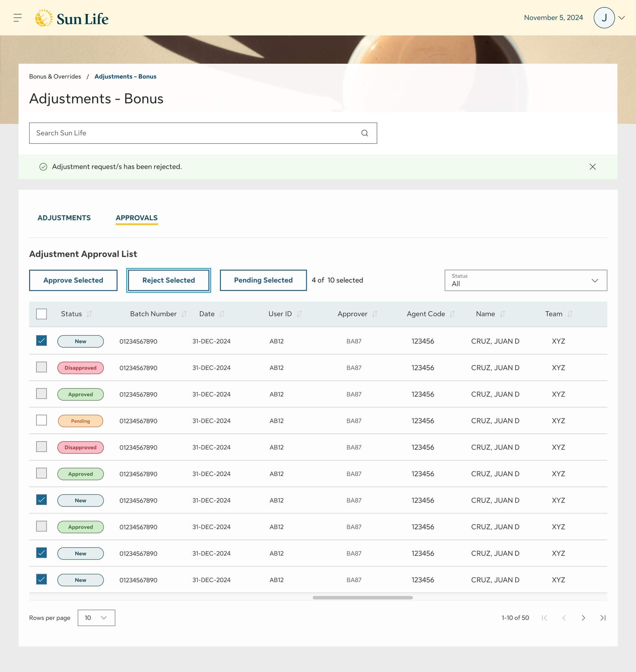
Task: Select the Approvals tab
Action: tap(136, 218)
